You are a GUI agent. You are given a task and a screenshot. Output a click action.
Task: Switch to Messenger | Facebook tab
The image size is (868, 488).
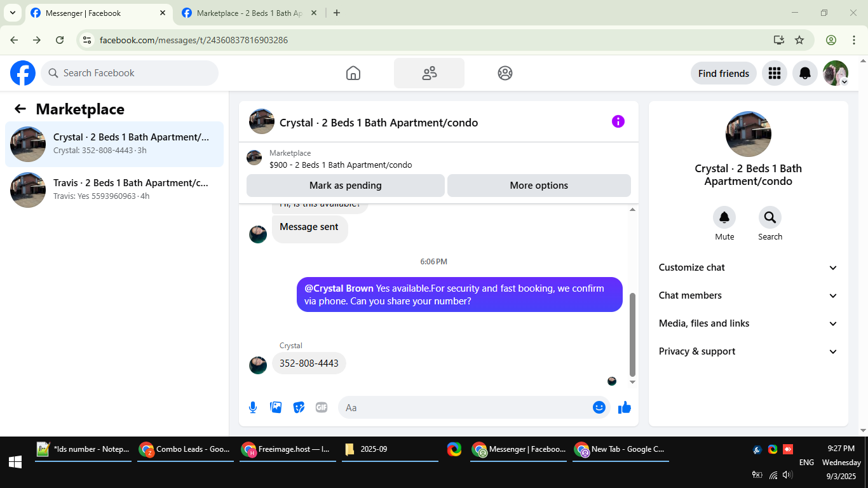point(98,13)
